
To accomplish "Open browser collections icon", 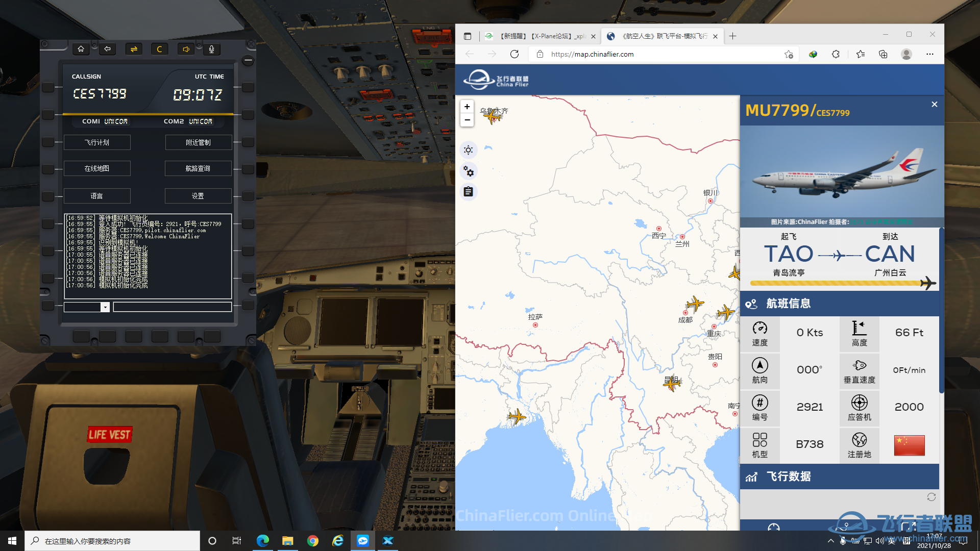I will coord(883,54).
